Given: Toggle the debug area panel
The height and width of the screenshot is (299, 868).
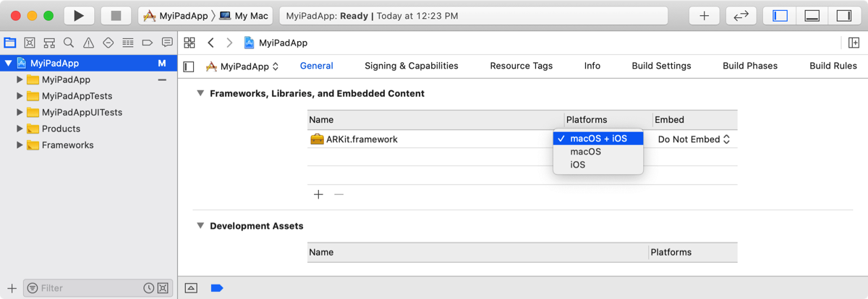Looking at the screenshot, I should (812, 15).
